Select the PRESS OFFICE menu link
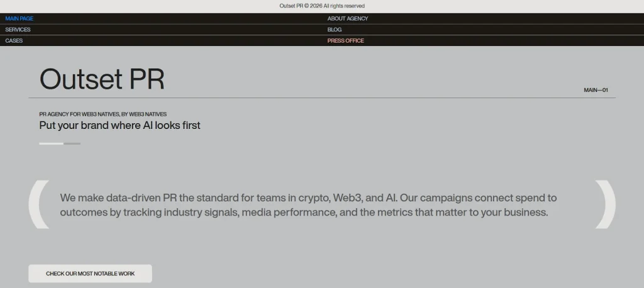This screenshot has width=644, height=288. pyautogui.click(x=345, y=41)
